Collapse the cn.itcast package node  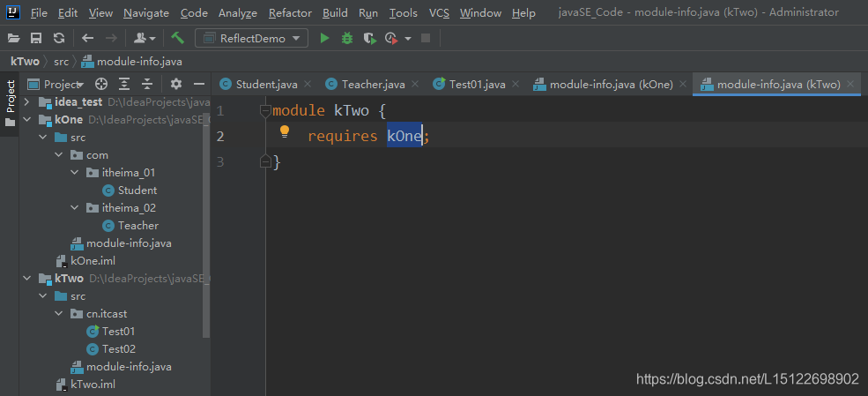(59, 313)
